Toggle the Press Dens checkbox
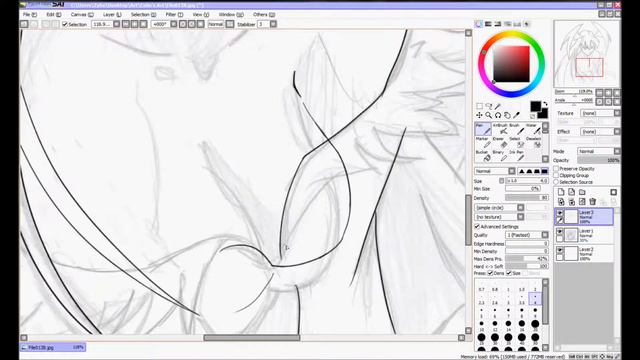The image size is (640, 360). point(490,273)
